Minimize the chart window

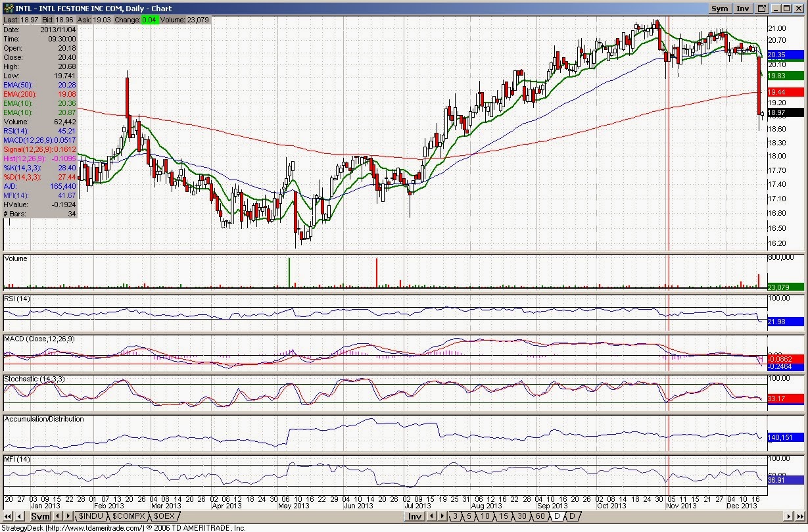(775, 9)
